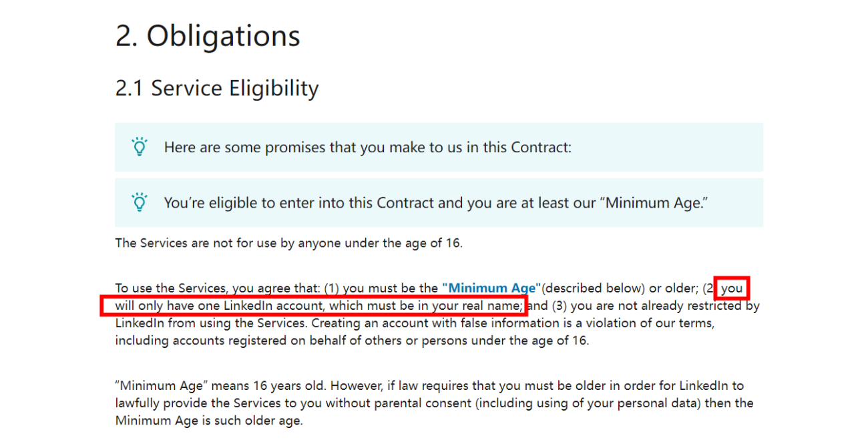The height and width of the screenshot is (448, 868).
Task: Click the text "To use the Services, you agree"
Action: 218,288
